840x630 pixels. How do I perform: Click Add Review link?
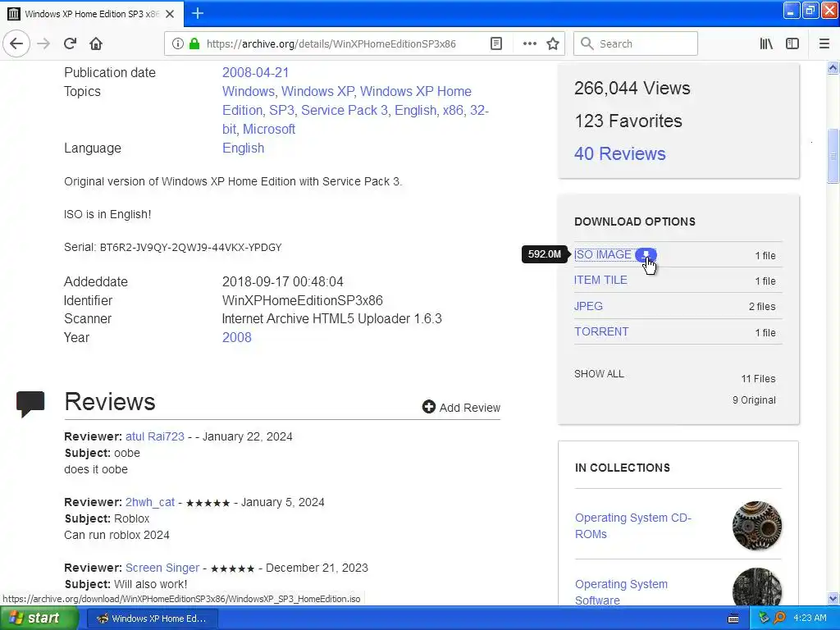click(470, 408)
